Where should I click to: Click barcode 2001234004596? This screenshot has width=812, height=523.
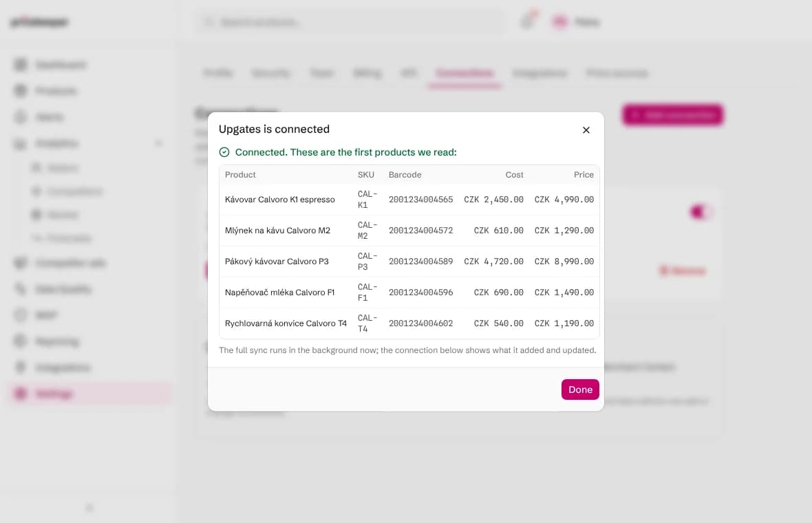(x=420, y=292)
